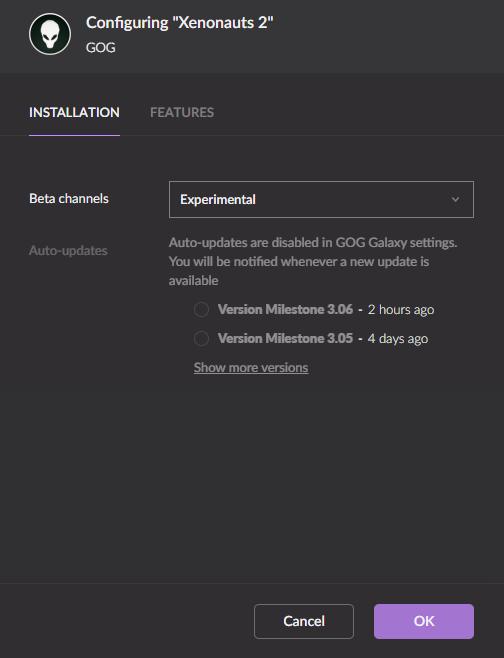Click the "4 days ago" timestamp
Screen dimensions: 504x658
point(398,338)
